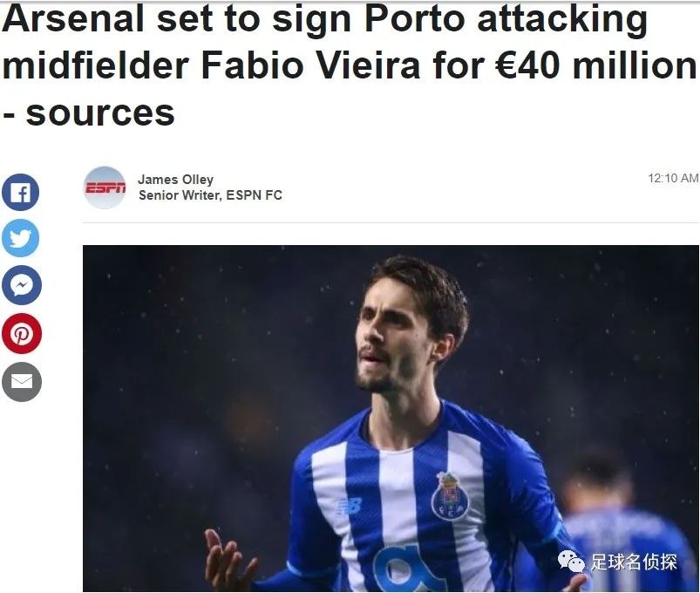
Task: Click the New Balance logo on the shirt
Action: (x=349, y=507)
